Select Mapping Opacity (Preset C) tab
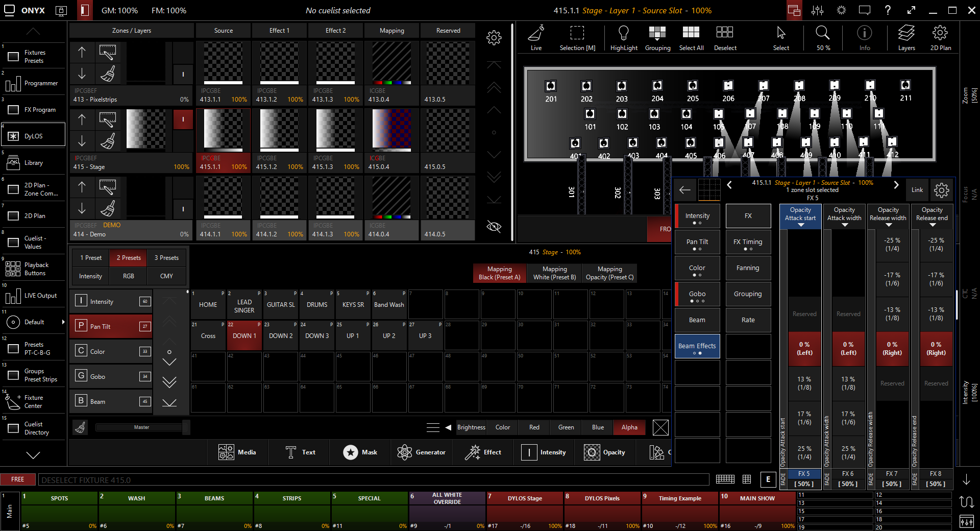This screenshot has height=531, width=980. tap(609, 273)
